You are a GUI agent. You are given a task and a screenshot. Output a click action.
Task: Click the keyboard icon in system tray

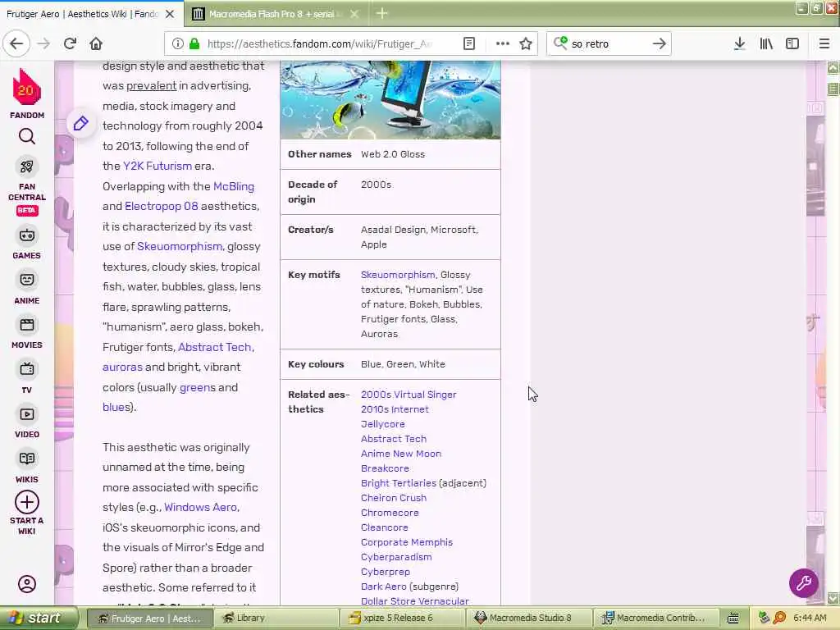coord(733,619)
